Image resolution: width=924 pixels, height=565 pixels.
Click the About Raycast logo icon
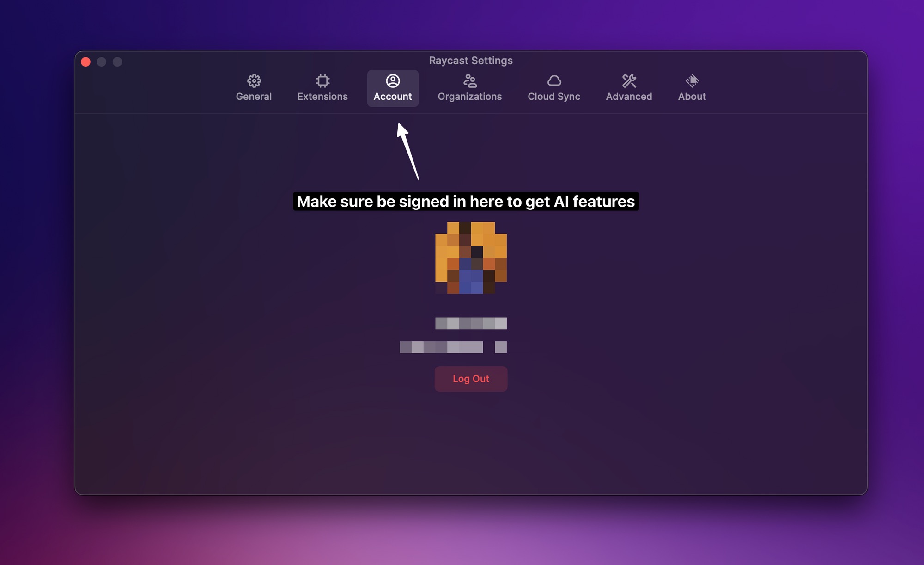(x=692, y=81)
